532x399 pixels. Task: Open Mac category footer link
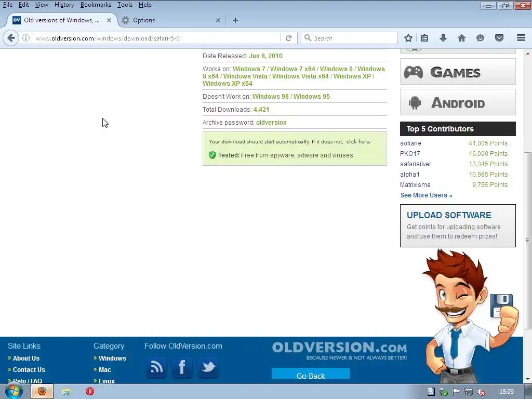click(x=105, y=370)
